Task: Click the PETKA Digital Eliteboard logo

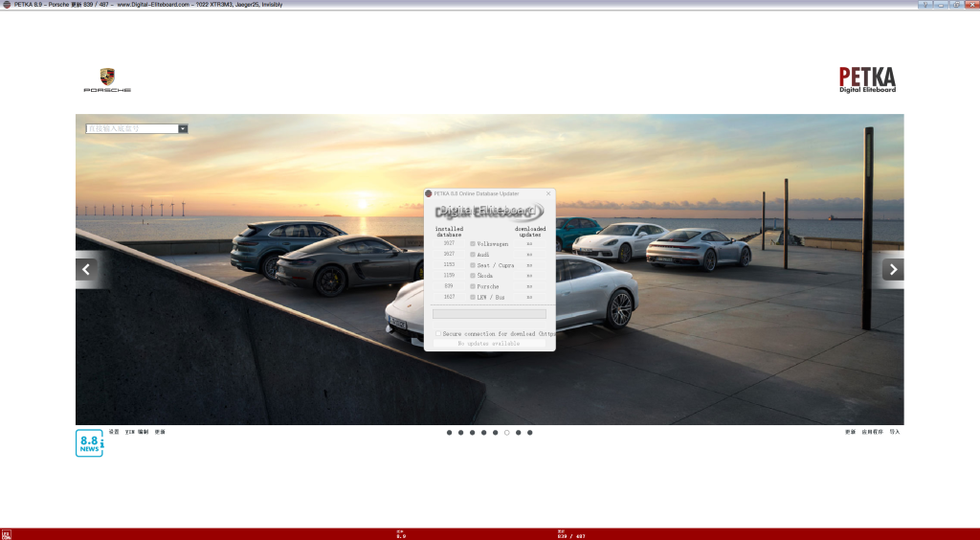Action: click(867, 79)
